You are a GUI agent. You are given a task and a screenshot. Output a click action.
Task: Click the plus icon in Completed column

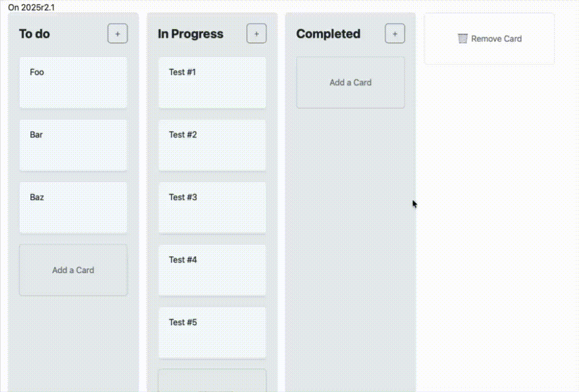pos(395,34)
